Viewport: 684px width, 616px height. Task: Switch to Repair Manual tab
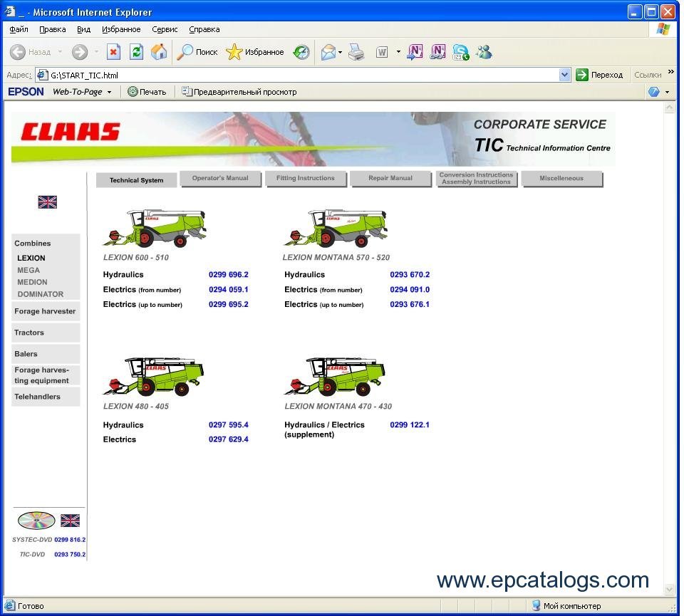click(390, 178)
